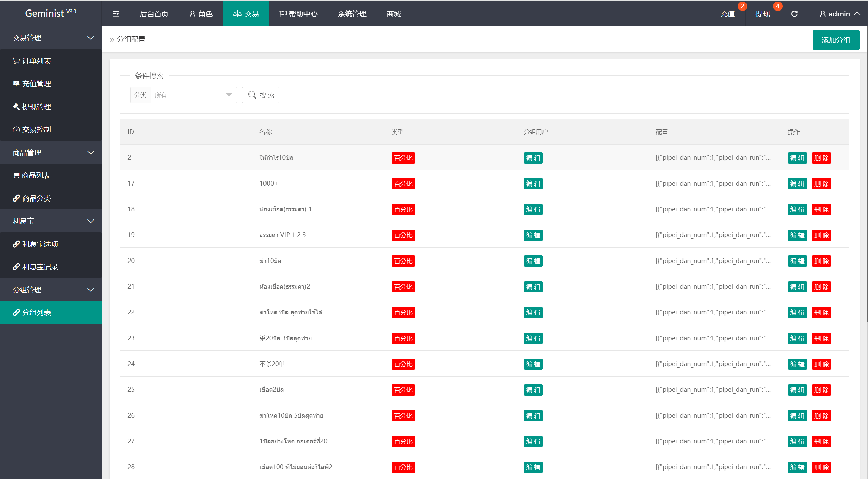The height and width of the screenshot is (479, 868).
Task: Open 商品列表 sidebar item
Action: click(36, 175)
